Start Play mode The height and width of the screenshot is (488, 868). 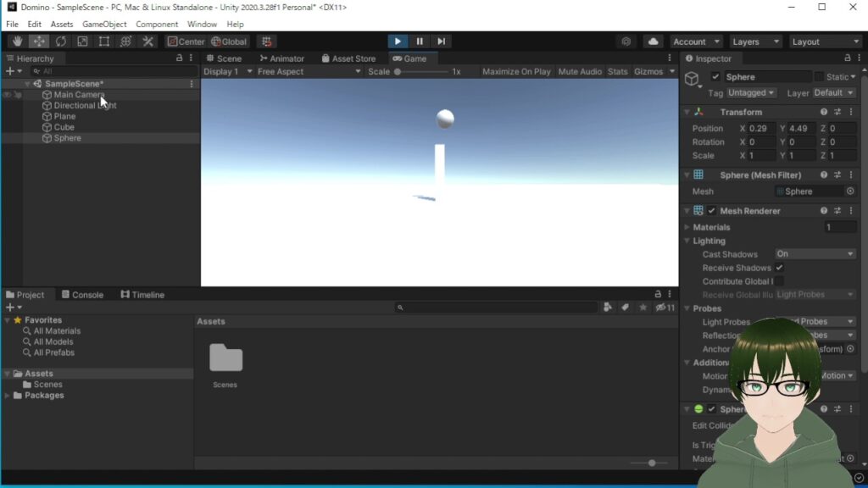tap(398, 42)
